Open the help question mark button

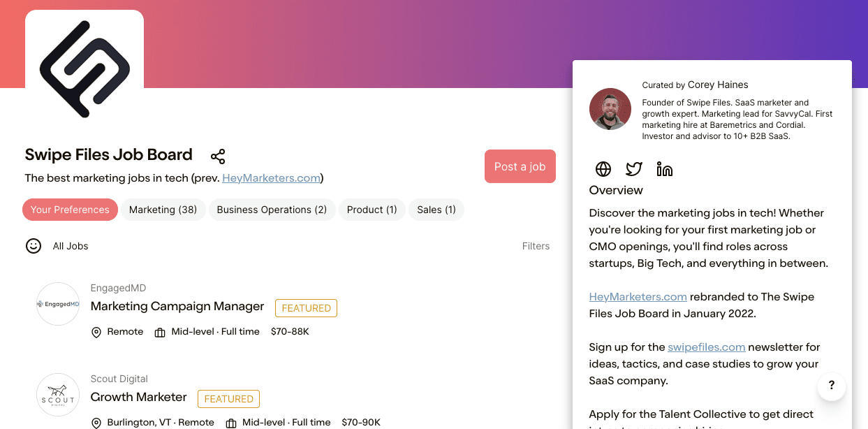832,386
